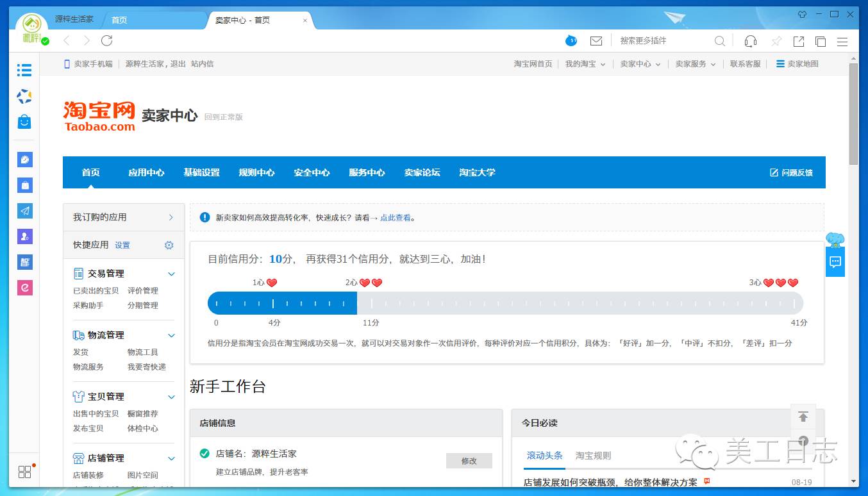868x496 pixels.
Task: Open the 卖家中心 dropdown in top navigation
Action: (640, 63)
